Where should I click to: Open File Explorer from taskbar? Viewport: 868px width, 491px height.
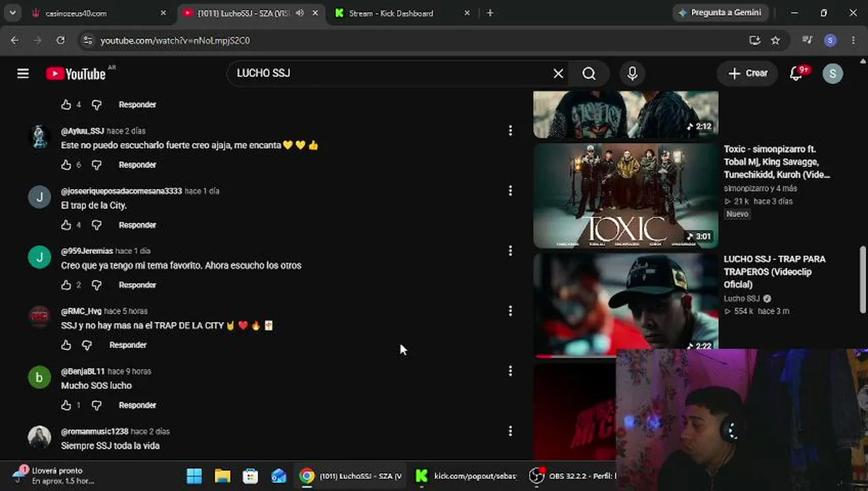click(222, 476)
